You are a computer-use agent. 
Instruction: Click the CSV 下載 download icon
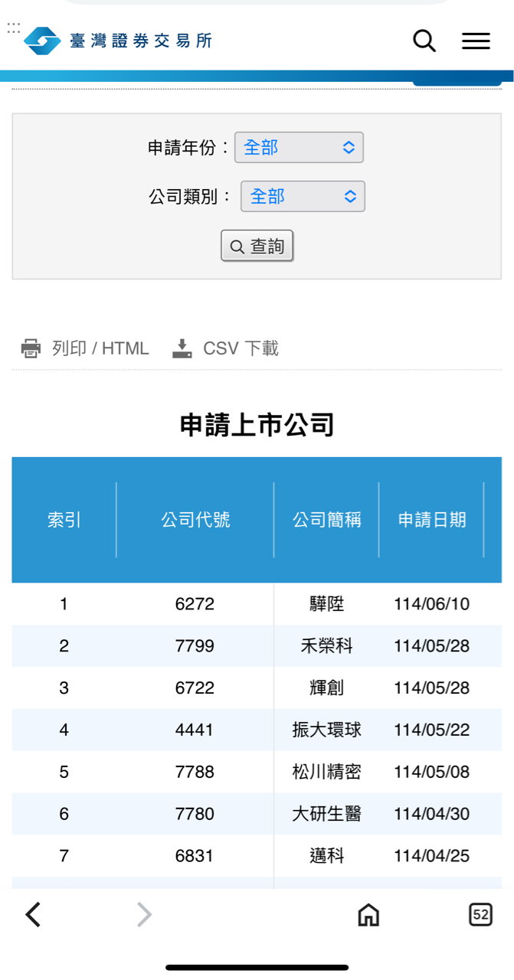(182, 349)
